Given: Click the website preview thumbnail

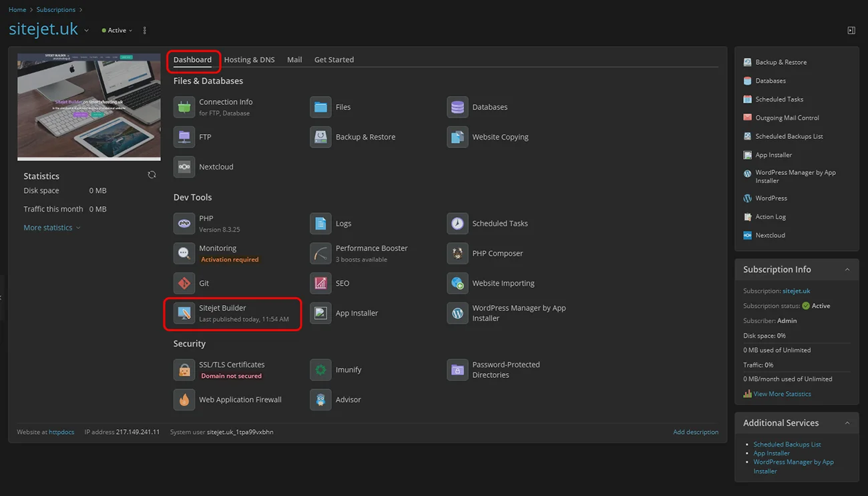Looking at the screenshot, I should (89, 107).
